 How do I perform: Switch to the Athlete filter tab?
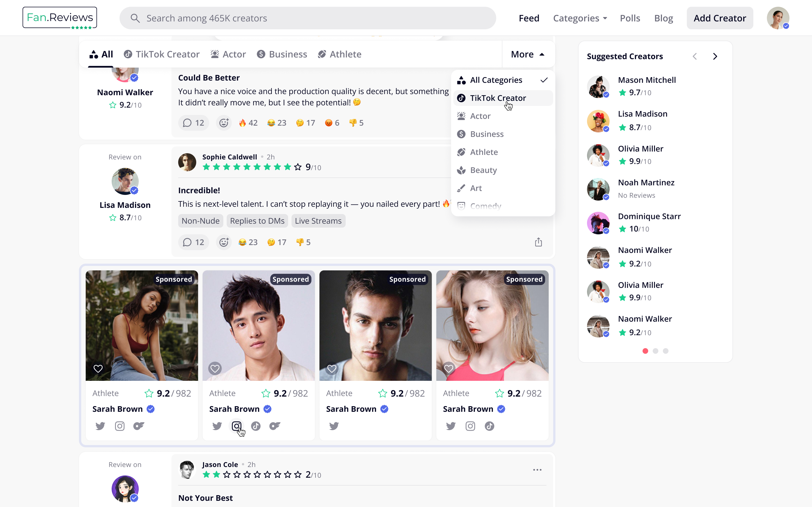point(339,54)
